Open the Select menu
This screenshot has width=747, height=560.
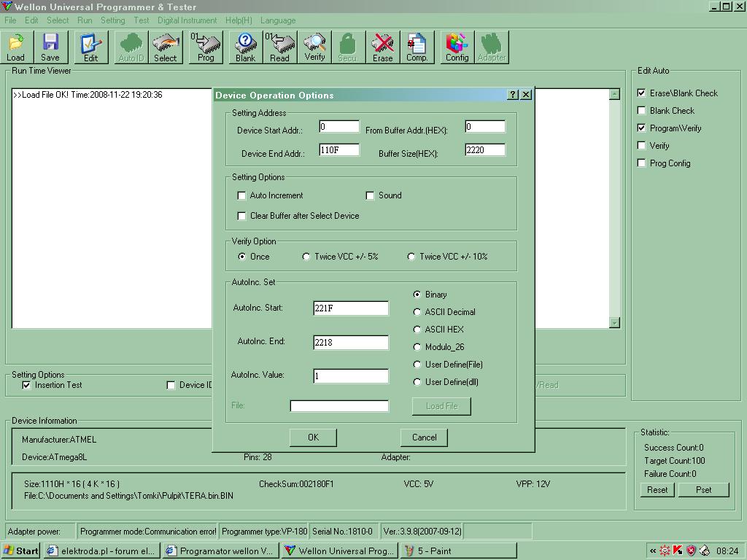[58, 20]
